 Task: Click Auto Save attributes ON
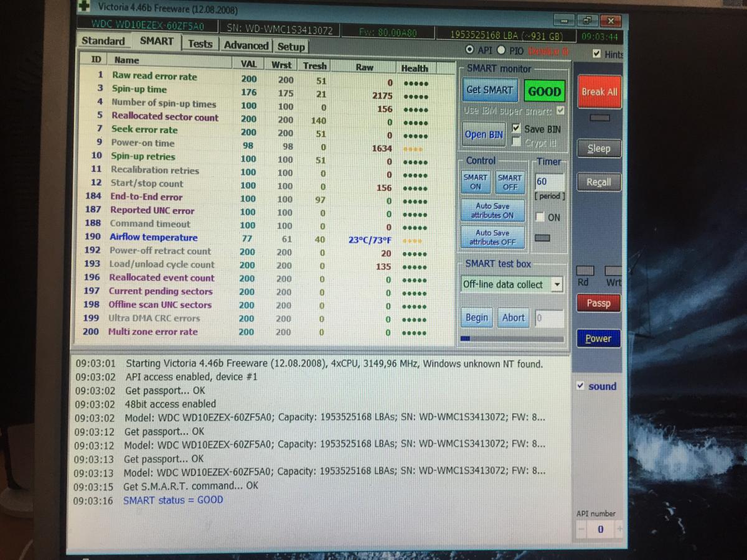(x=492, y=210)
